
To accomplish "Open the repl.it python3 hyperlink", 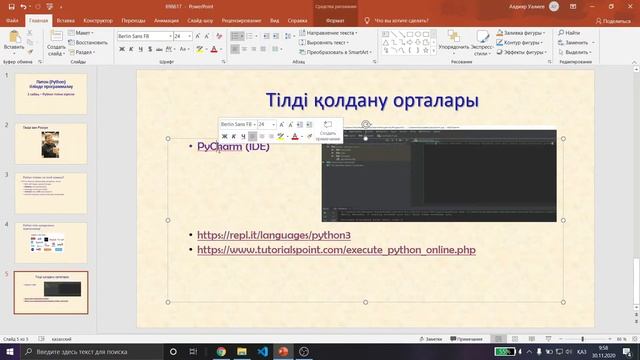I will tap(274, 235).
